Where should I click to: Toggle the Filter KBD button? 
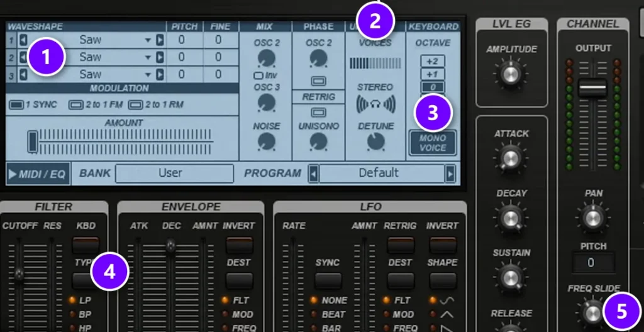coord(86,245)
